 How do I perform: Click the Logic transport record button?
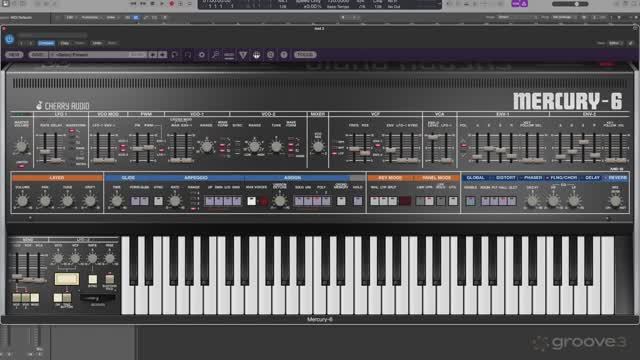tap(171, 4)
